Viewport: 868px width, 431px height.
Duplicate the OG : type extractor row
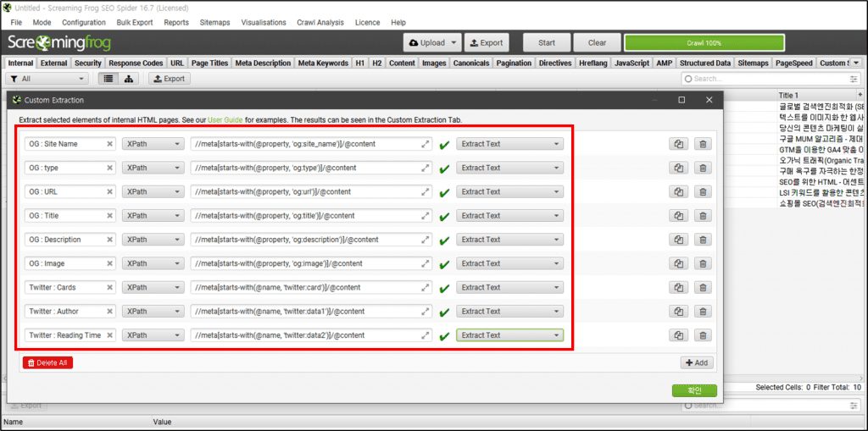coord(678,168)
